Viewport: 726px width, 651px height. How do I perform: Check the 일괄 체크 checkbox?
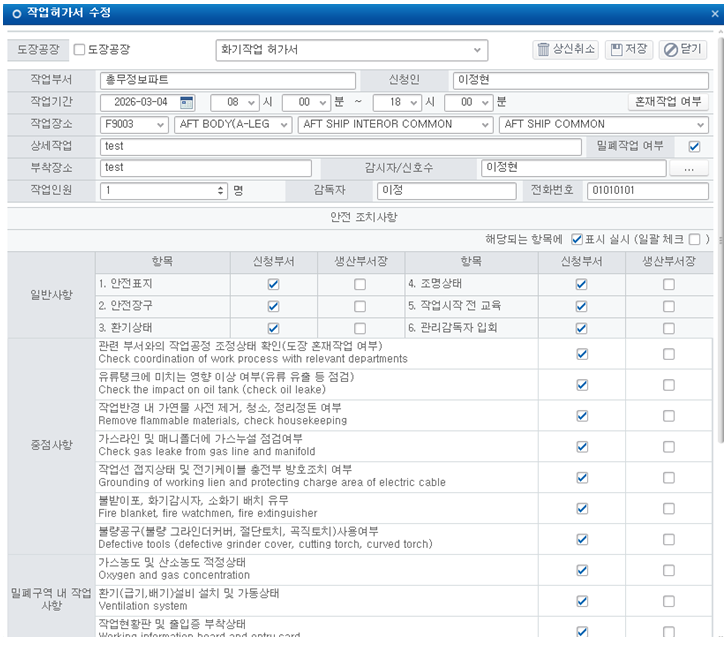694,239
